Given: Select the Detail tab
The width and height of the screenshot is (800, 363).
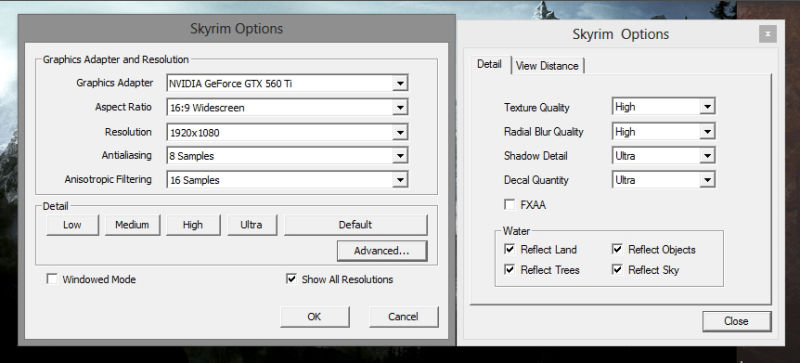Looking at the screenshot, I should (x=489, y=64).
